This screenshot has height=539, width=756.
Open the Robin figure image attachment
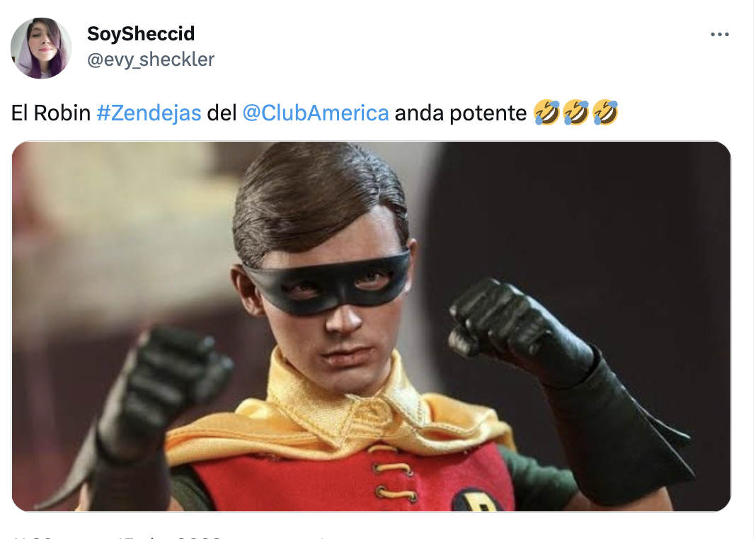371,327
